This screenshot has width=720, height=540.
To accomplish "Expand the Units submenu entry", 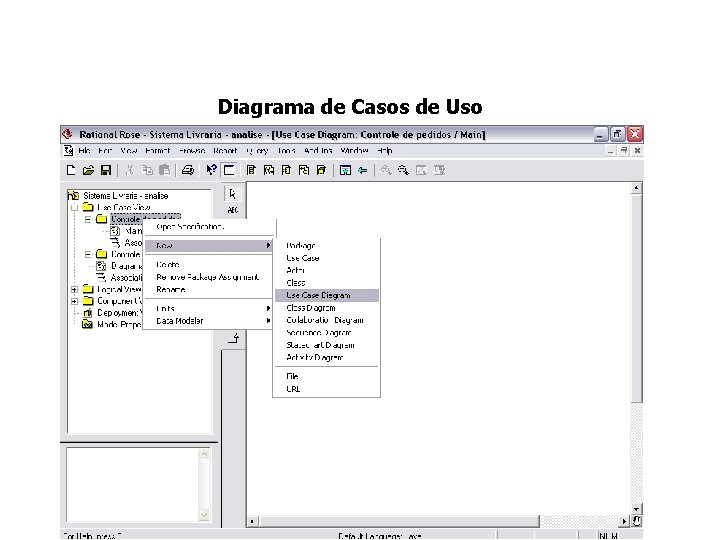I will click(x=209, y=309).
